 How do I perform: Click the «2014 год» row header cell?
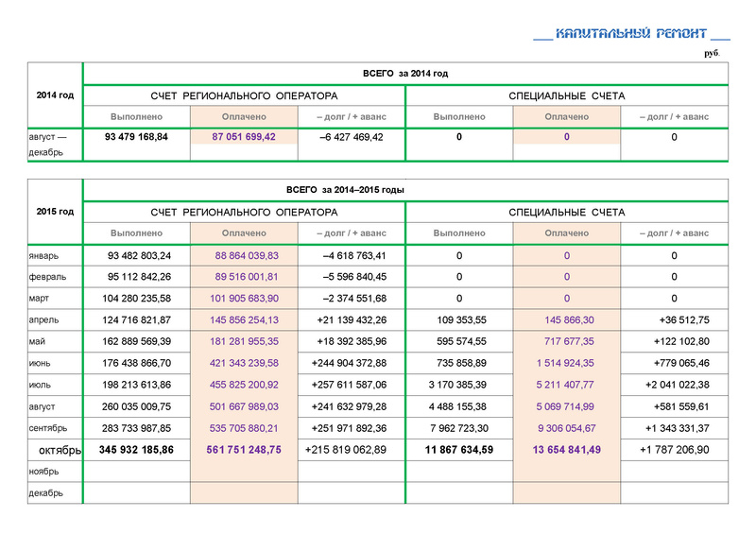pos(55,95)
